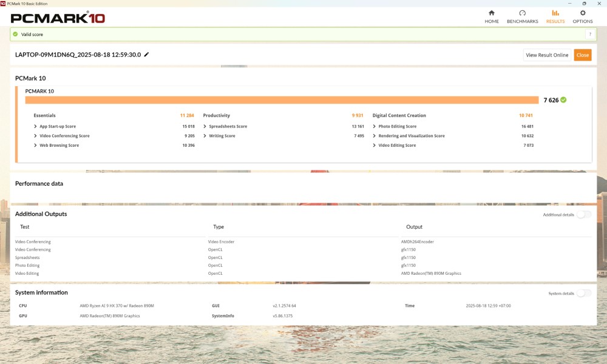
Task: Open the Benchmarks gauge icon
Action: click(x=522, y=13)
